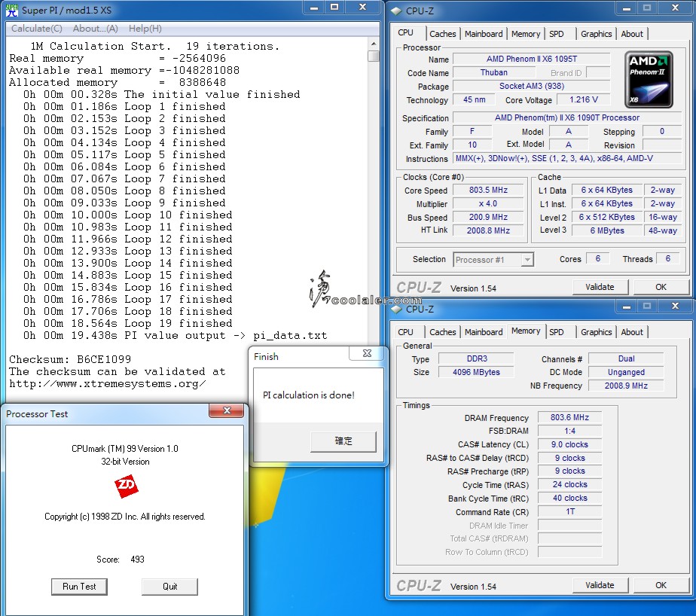696x616 pixels.
Task: Click the AMD Phenom II X6 logo
Action: pyautogui.click(x=649, y=80)
